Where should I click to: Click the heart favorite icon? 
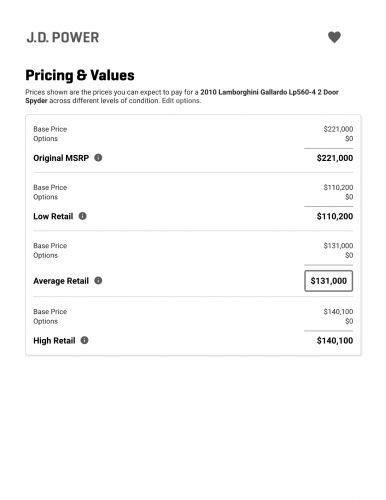click(x=334, y=37)
